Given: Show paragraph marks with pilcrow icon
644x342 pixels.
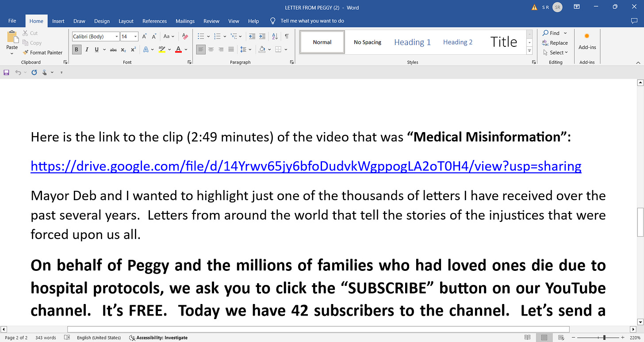Looking at the screenshot, I should (287, 37).
